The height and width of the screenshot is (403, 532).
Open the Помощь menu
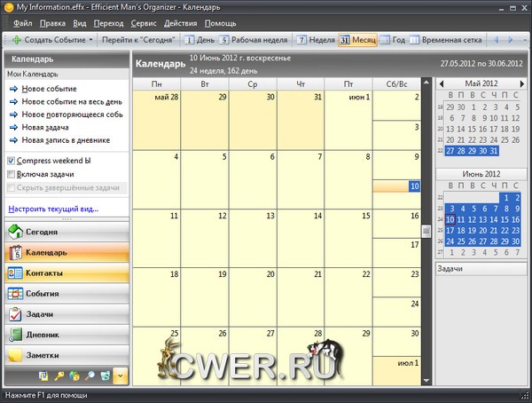point(220,23)
